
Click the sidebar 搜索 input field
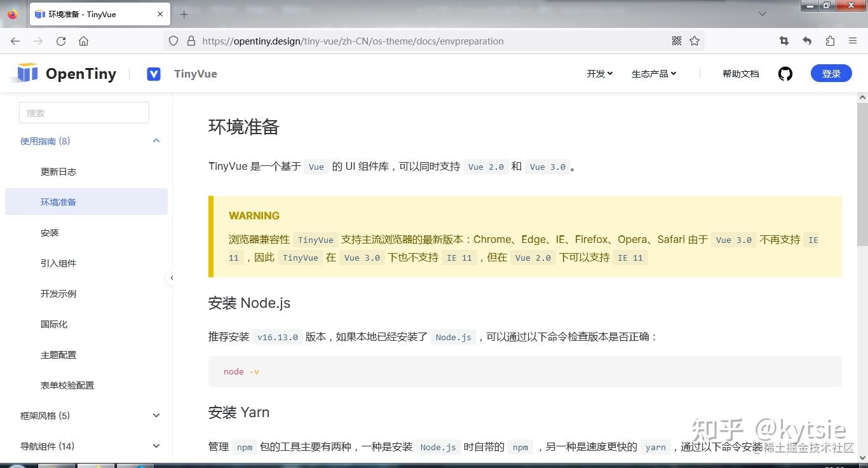point(83,113)
